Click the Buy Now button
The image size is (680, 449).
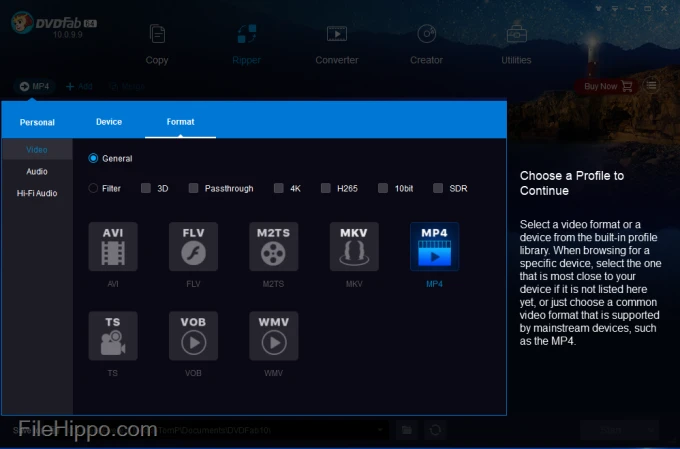(606, 86)
